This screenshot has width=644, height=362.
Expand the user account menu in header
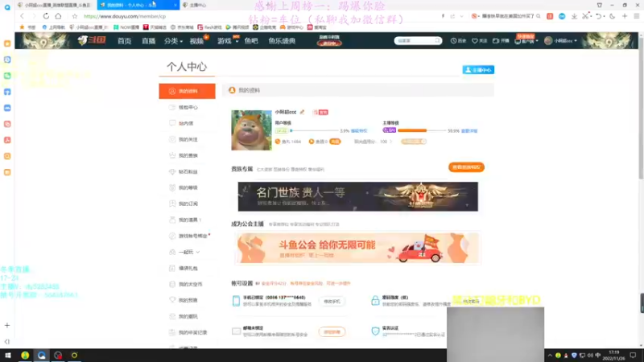click(560, 41)
